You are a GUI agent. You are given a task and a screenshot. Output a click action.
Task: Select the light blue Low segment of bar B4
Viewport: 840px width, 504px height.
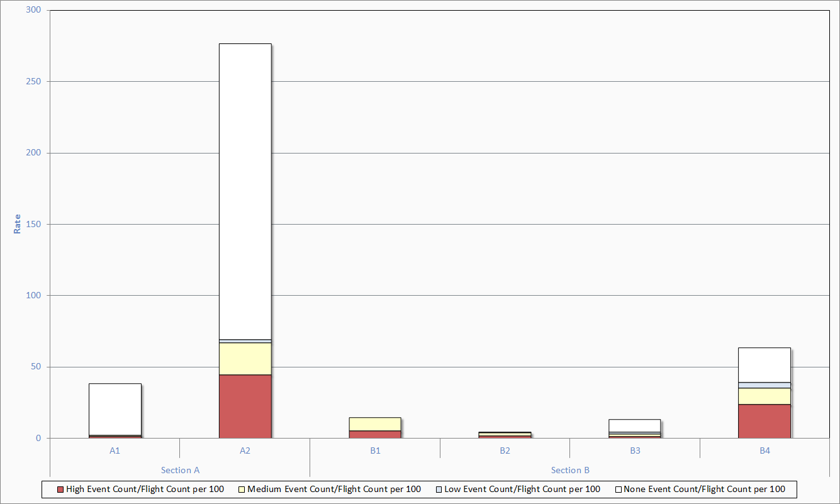point(764,385)
